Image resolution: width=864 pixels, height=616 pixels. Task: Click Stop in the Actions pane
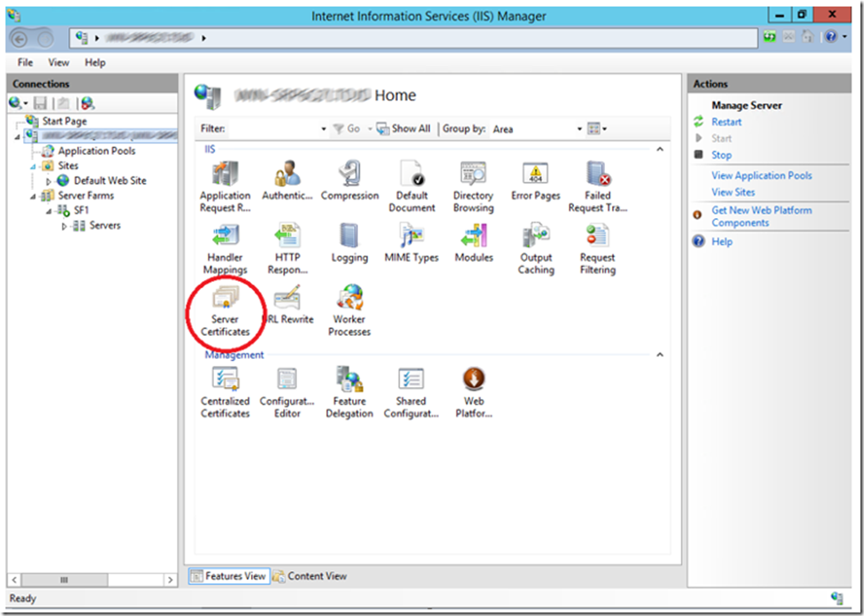point(722,155)
